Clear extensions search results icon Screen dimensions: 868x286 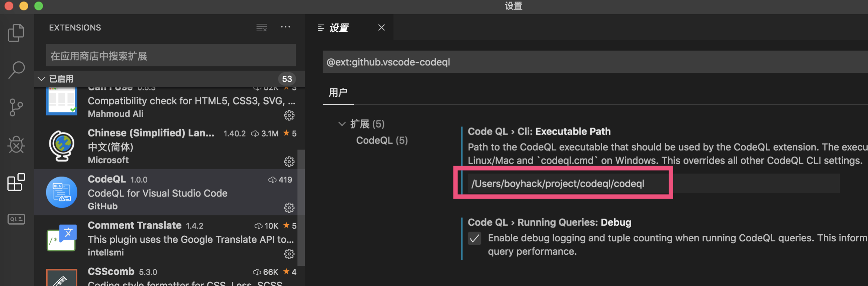[262, 28]
